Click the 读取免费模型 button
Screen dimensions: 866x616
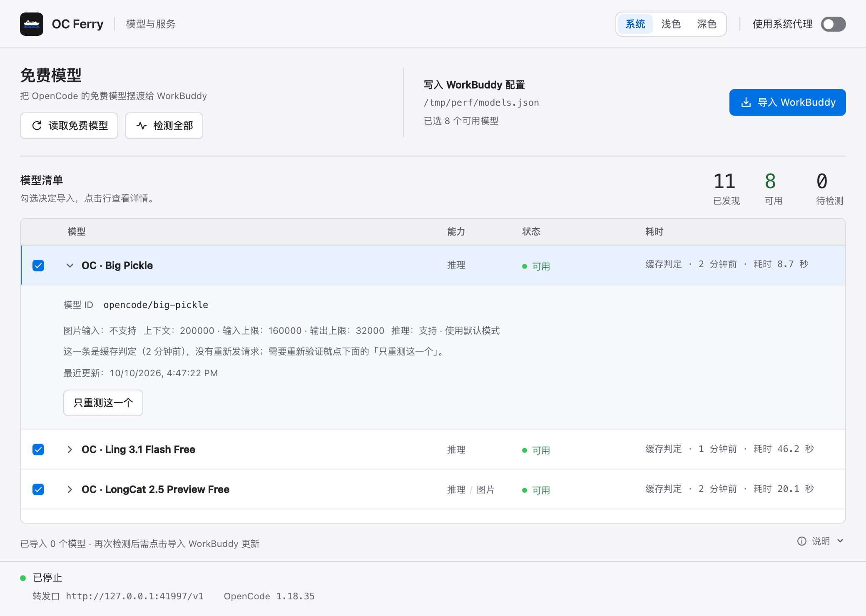point(69,126)
